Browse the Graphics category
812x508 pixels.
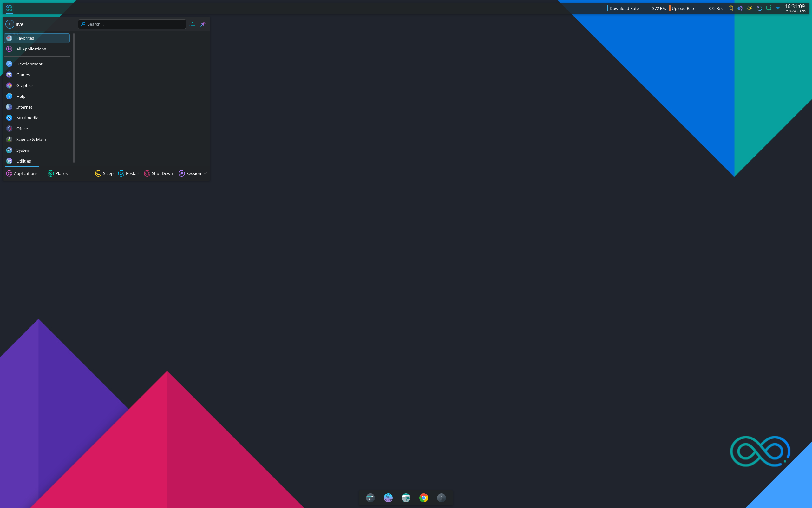coord(37,85)
